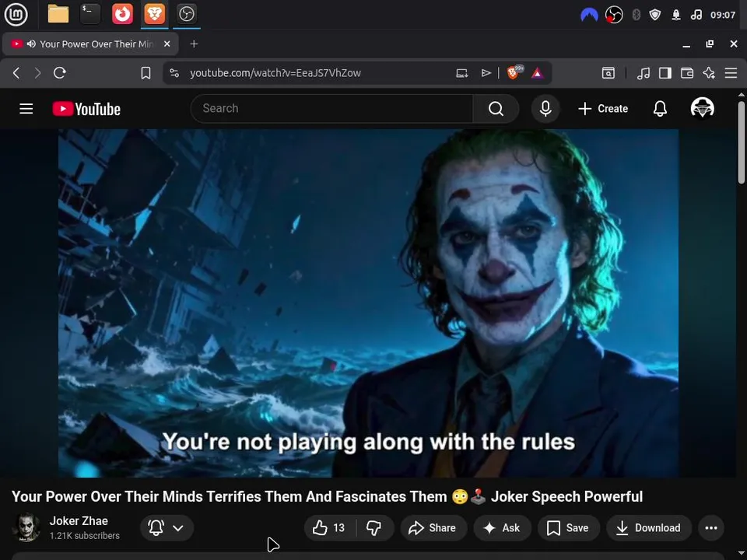
Task: Click the Download button
Action: (648, 527)
